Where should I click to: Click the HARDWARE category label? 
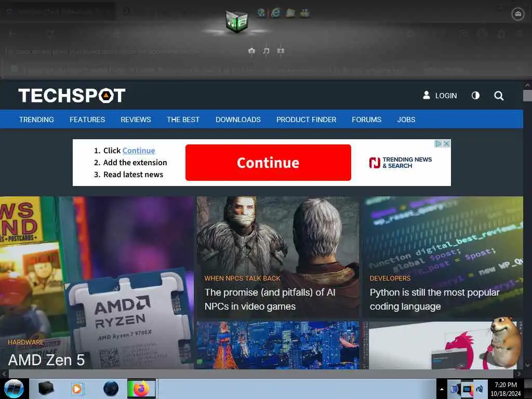[26, 342]
